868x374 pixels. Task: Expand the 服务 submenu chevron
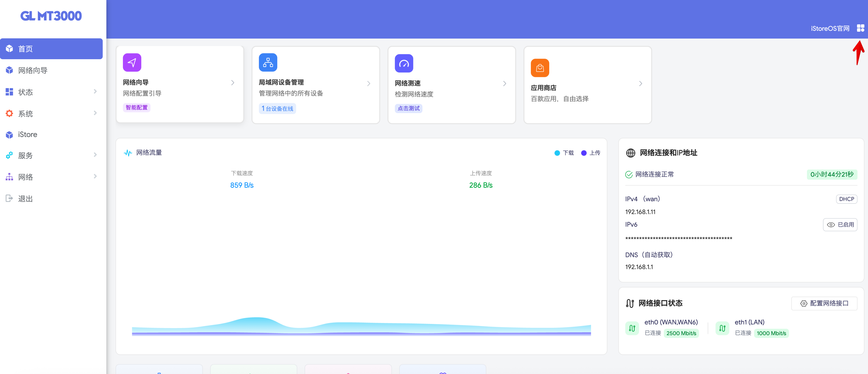point(95,155)
